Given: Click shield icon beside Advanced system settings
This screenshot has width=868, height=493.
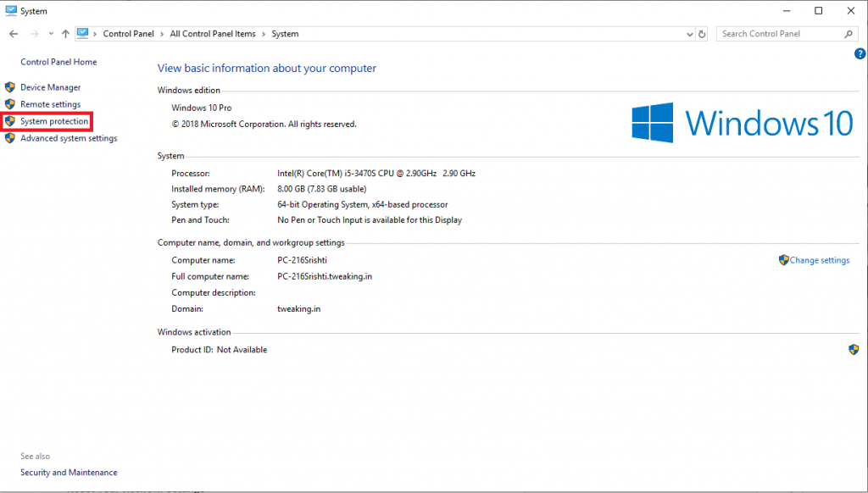Looking at the screenshot, I should point(10,138).
